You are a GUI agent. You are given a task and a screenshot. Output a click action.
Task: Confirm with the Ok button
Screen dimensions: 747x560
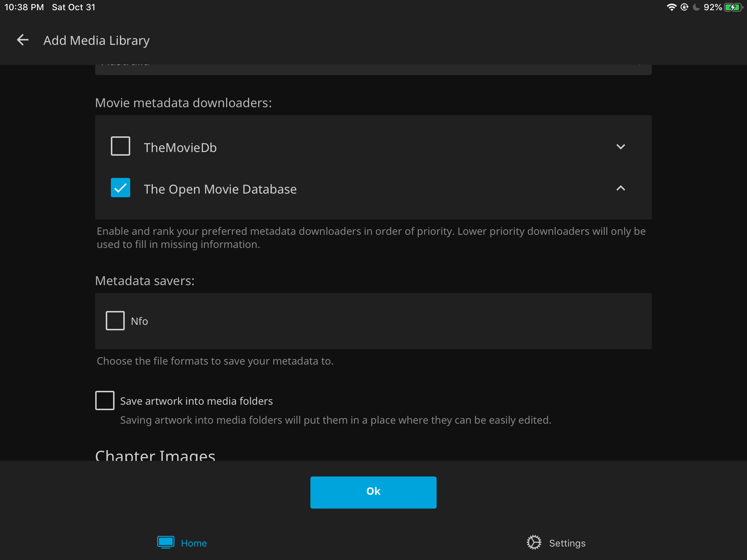(x=373, y=492)
